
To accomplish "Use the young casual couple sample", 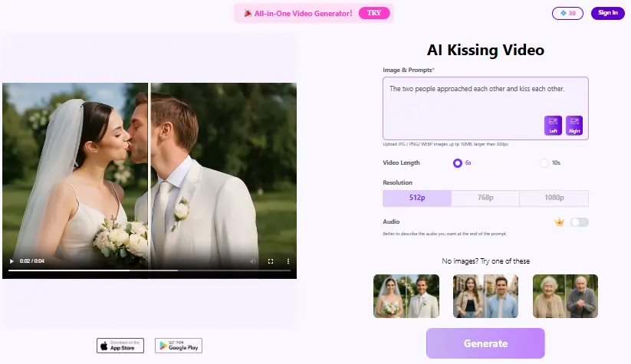I will pyautogui.click(x=485, y=296).
